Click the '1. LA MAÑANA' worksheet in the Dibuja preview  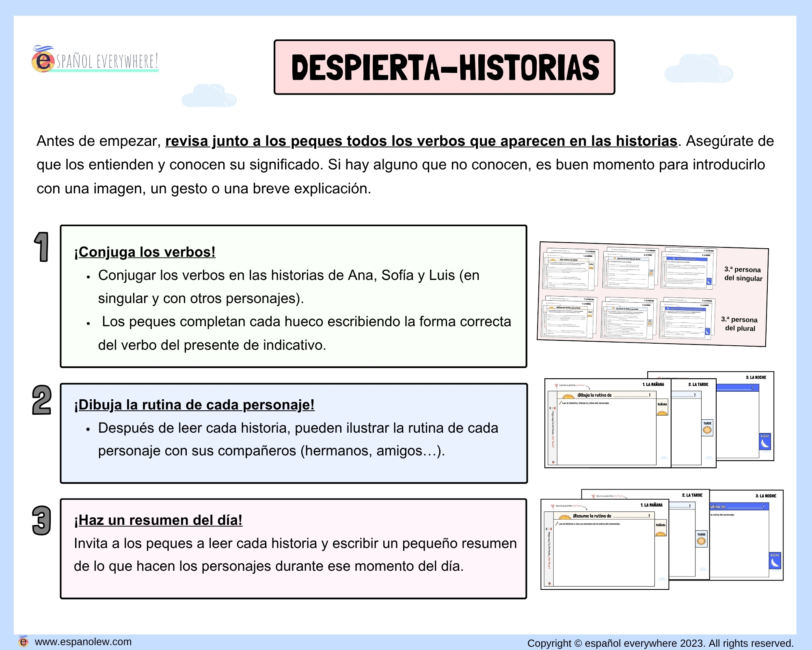click(x=608, y=423)
